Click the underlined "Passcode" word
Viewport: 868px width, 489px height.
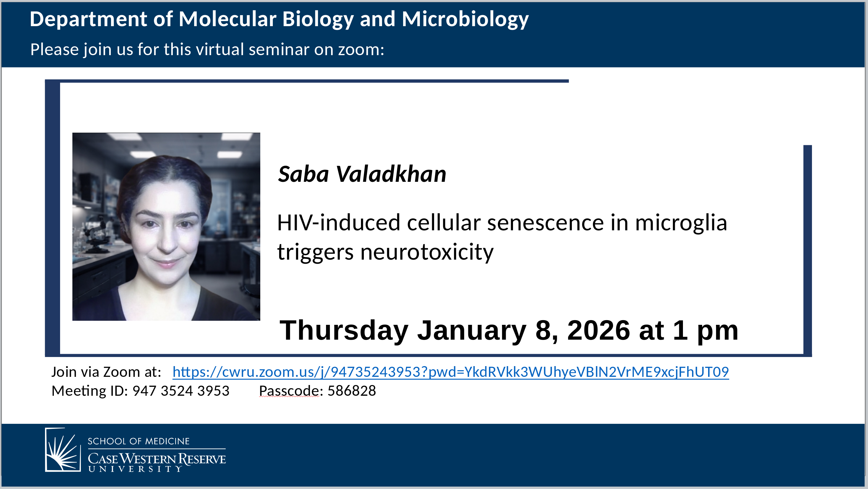[290, 391]
